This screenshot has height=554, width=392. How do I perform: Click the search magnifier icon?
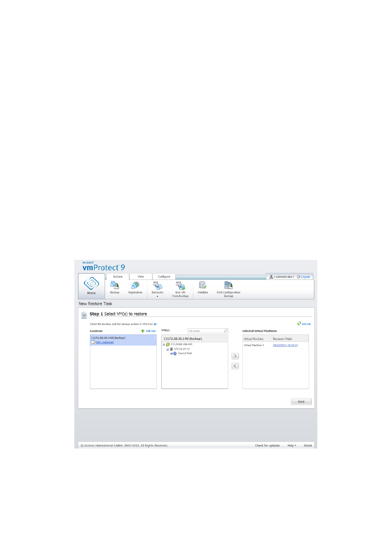(x=225, y=331)
